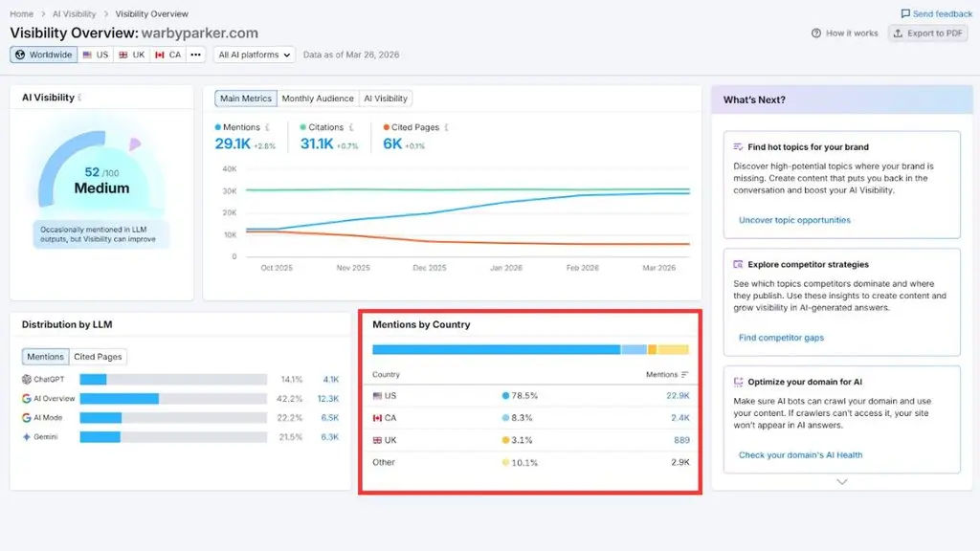Image resolution: width=980 pixels, height=551 pixels.
Task: Click the ChatGPT logo icon
Action: pos(26,379)
